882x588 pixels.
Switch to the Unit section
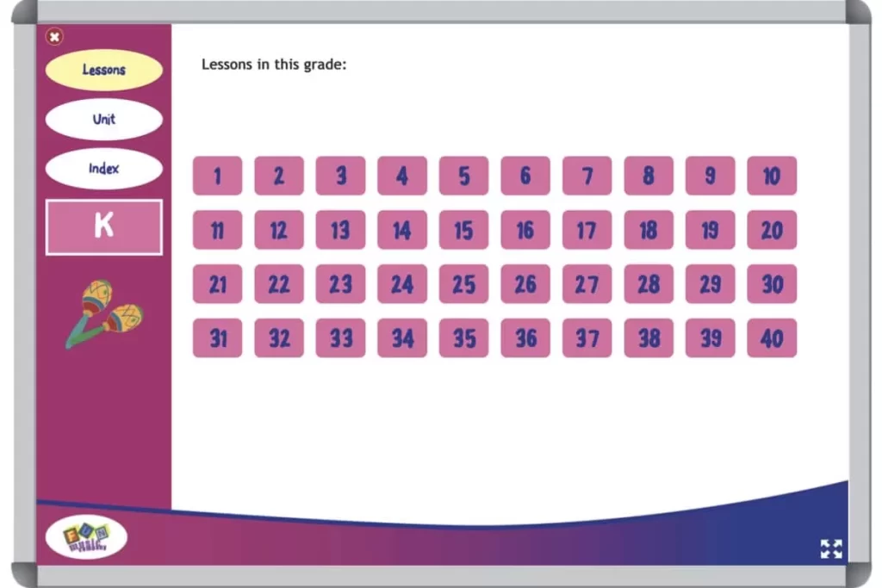point(103,119)
